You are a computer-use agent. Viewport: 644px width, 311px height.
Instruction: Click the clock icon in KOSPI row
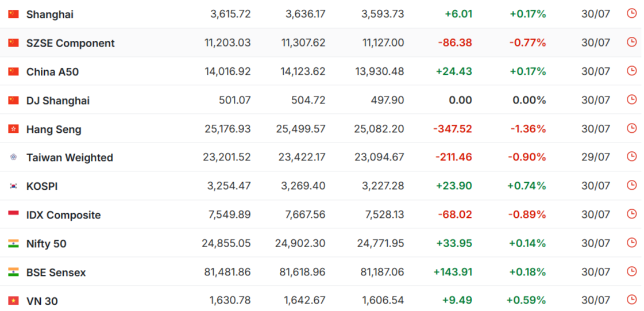tap(631, 185)
